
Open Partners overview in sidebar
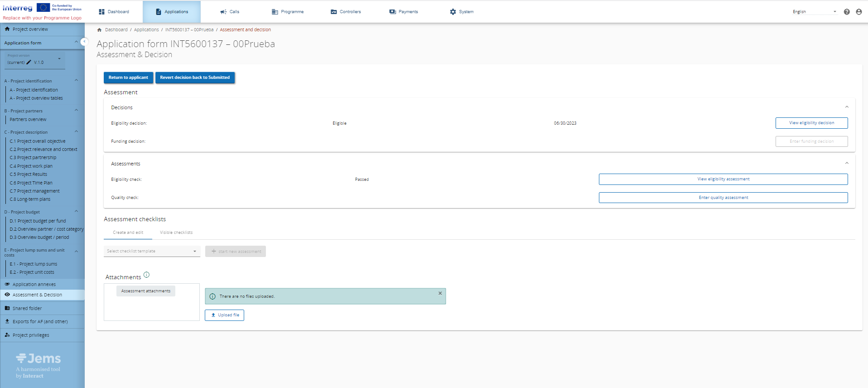tap(28, 120)
